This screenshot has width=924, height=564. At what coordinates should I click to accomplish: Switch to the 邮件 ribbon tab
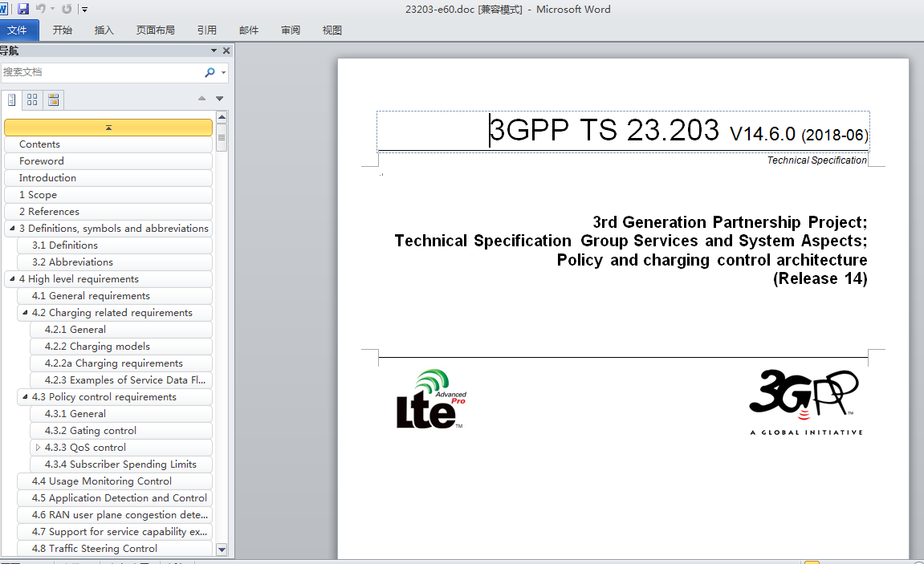(249, 30)
